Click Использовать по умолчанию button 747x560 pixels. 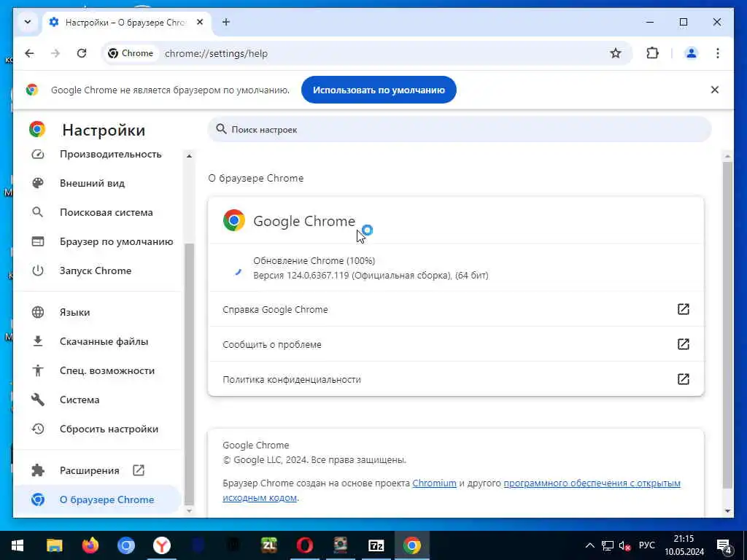pyautogui.click(x=379, y=90)
